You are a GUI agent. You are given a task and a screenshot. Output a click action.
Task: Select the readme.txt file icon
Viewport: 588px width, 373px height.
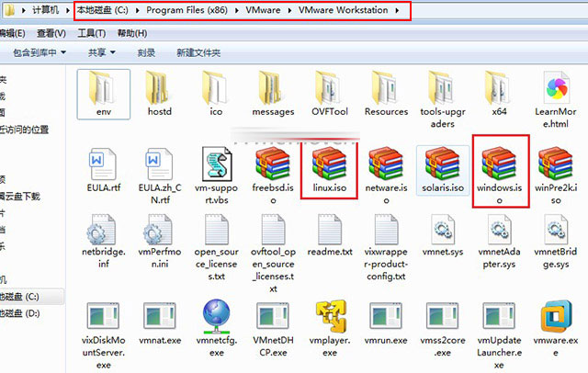[330, 230]
